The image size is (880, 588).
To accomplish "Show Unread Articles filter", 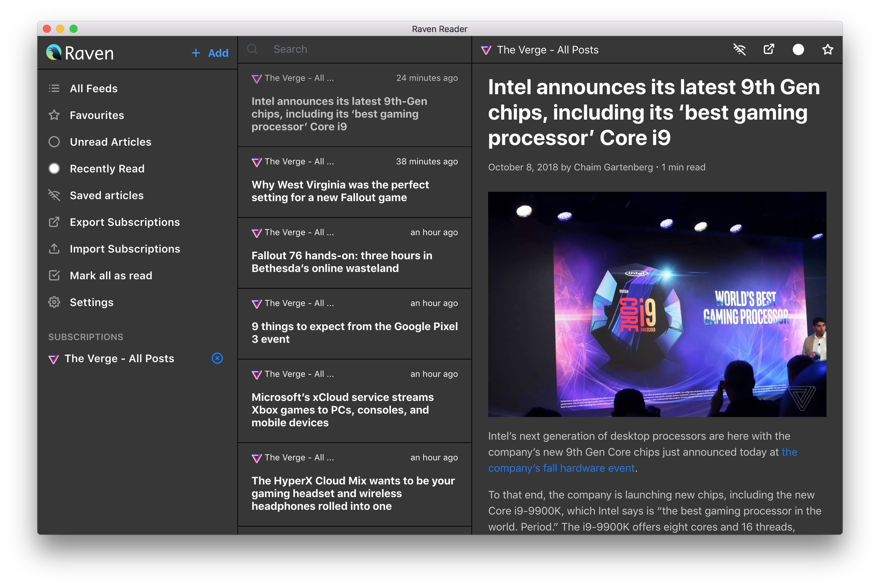I will pyautogui.click(x=110, y=142).
